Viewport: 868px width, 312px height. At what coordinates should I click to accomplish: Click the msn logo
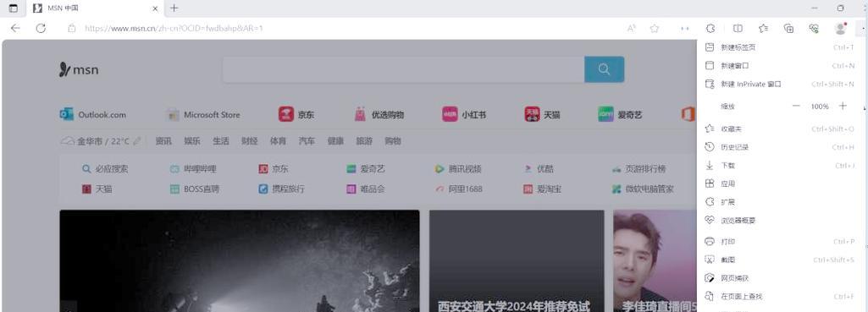(x=79, y=69)
